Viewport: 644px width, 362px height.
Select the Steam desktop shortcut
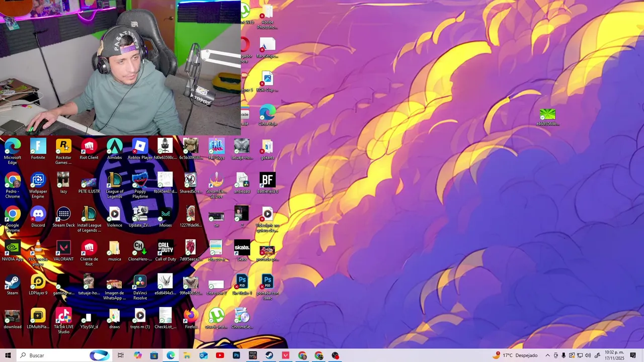(13, 284)
